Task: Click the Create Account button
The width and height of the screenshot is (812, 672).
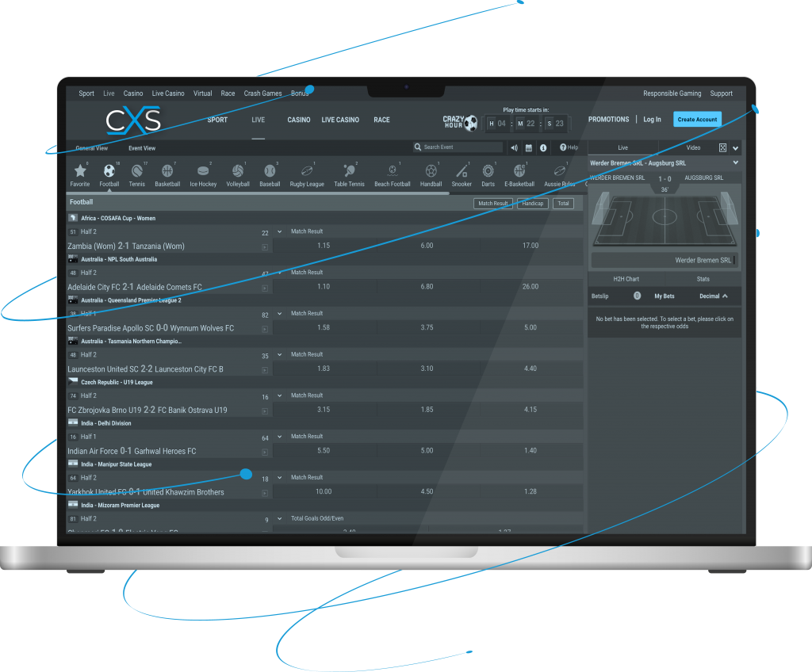Action: click(697, 120)
